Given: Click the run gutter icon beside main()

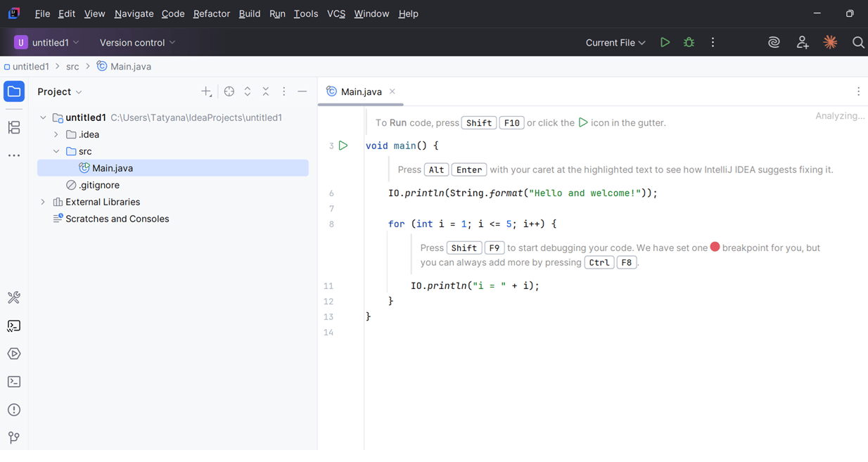Looking at the screenshot, I should click(343, 146).
